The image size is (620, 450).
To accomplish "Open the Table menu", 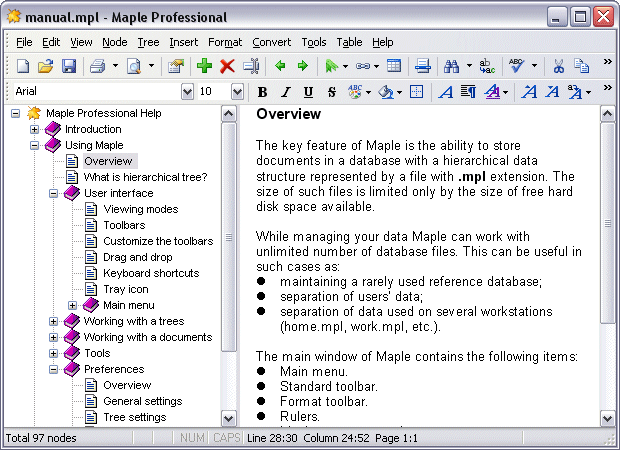I will (x=349, y=42).
